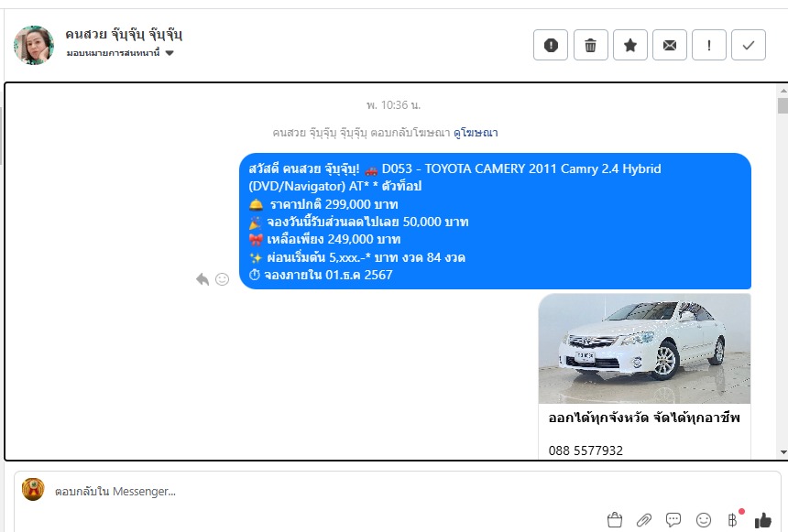Click the customer's profile picture
The height and width of the screenshot is (532, 788).
click(x=34, y=45)
